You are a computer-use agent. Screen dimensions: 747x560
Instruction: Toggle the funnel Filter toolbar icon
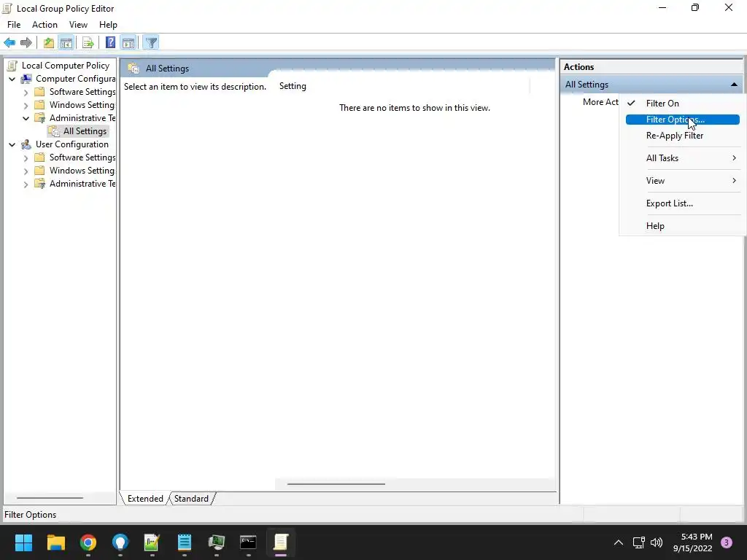tap(151, 43)
